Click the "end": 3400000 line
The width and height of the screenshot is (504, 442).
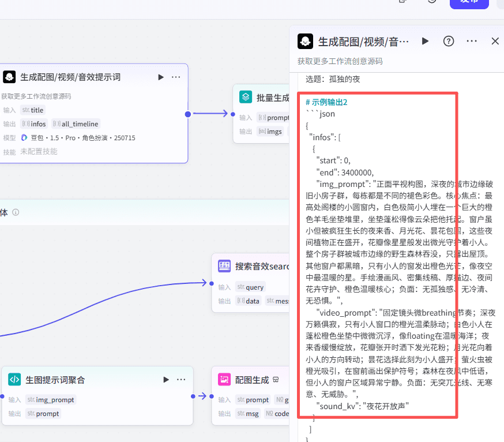click(x=345, y=173)
